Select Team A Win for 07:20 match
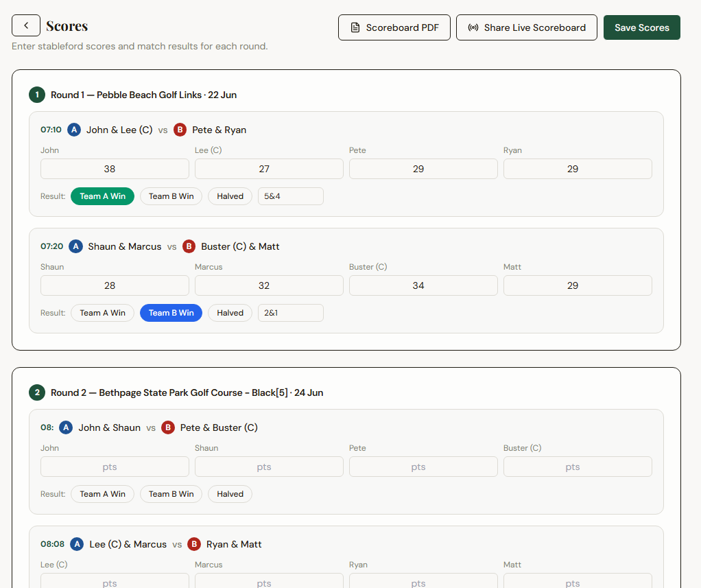The image size is (701, 588). pos(102,313)
